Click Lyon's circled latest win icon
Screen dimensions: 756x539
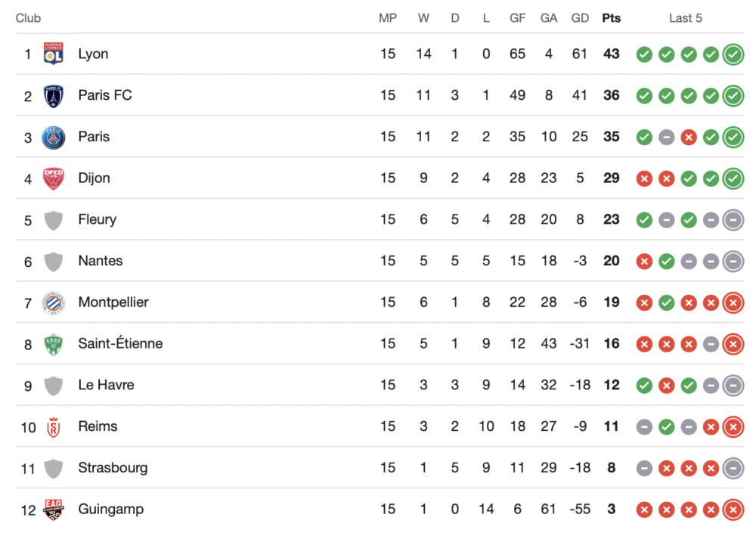pyautogui.click(x=733, y=54)
